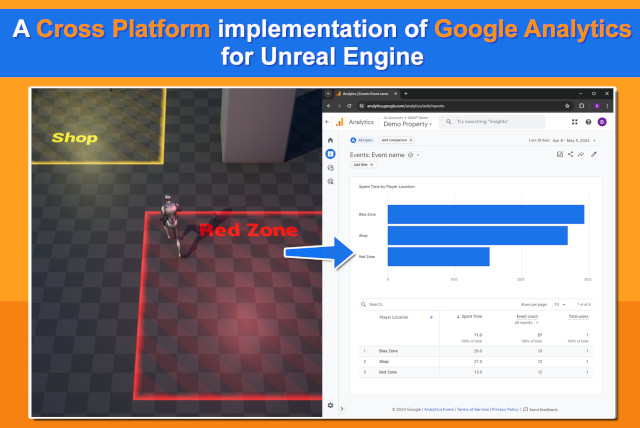Open the Help question mark icon
The width and height of the screenshot is (640, 428).
588,122
